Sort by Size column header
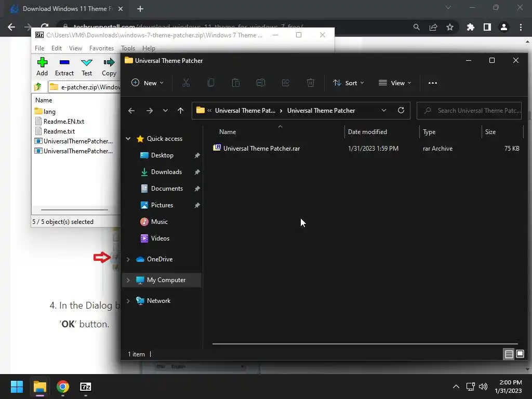 click(x=490, y=132)
